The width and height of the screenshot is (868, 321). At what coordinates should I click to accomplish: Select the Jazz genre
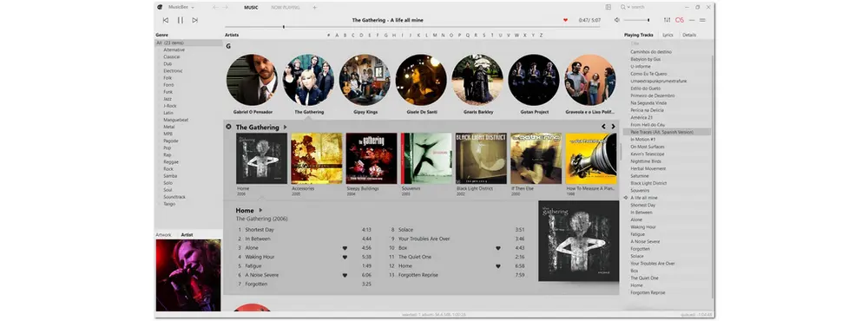168,99
